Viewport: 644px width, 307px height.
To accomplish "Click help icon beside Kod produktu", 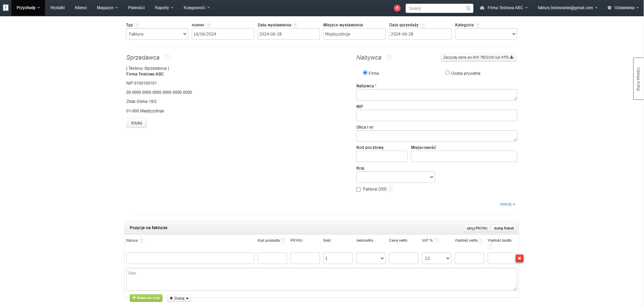I will 283,241.
